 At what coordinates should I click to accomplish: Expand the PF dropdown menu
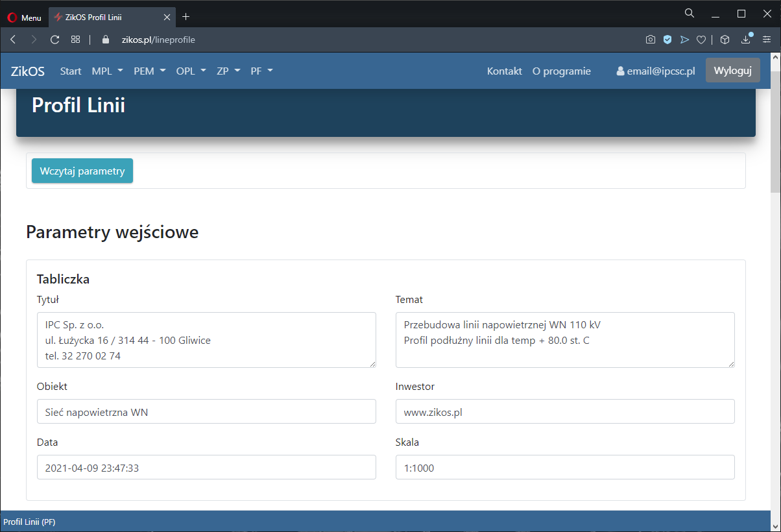tap(261, 71)
